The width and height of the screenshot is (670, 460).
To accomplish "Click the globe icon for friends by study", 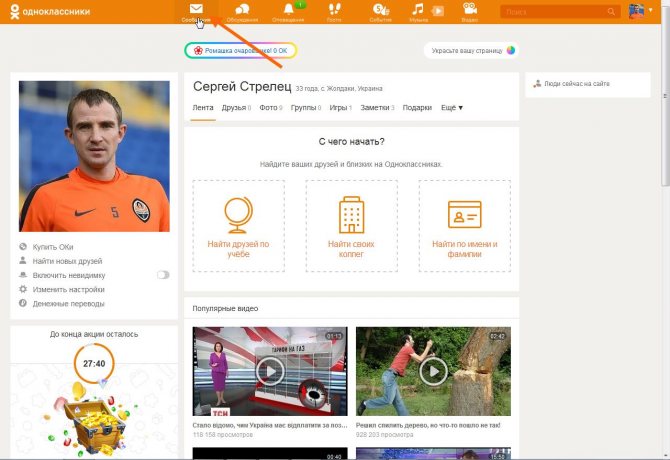I will [238, 215].
